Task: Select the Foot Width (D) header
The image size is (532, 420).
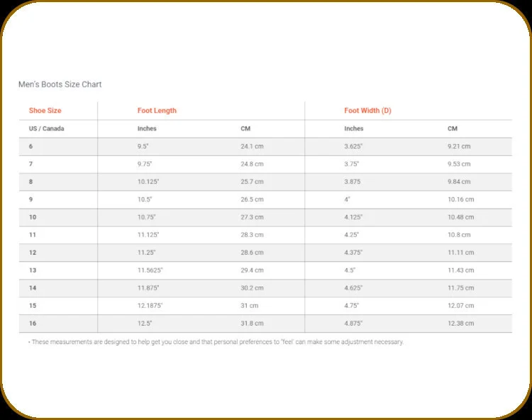Action: coord(367,110)
